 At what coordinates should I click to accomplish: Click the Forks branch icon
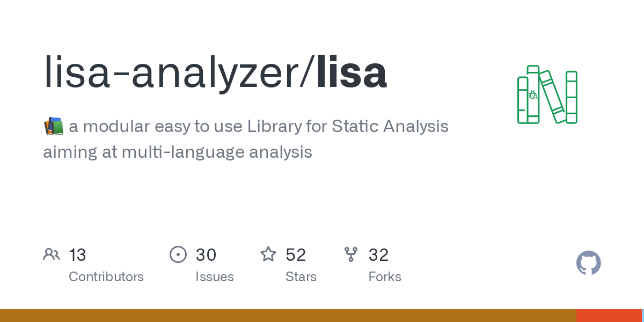[x=351, y=254]
